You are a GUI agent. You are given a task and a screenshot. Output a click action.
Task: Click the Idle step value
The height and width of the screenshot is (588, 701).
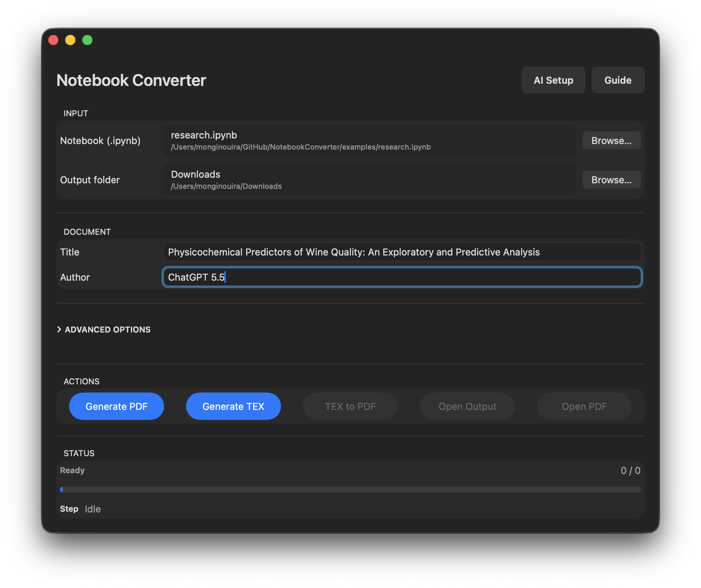[93, 509]
